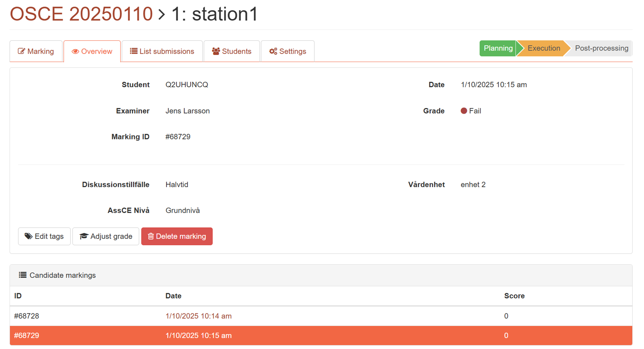
Task: Click the people icon on Students tab
Action: pyautogui.click(x=216, y=51)
